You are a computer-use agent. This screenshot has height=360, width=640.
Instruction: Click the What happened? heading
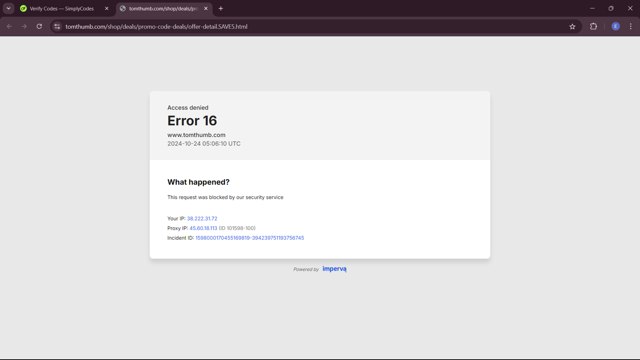tap(198, 182)
